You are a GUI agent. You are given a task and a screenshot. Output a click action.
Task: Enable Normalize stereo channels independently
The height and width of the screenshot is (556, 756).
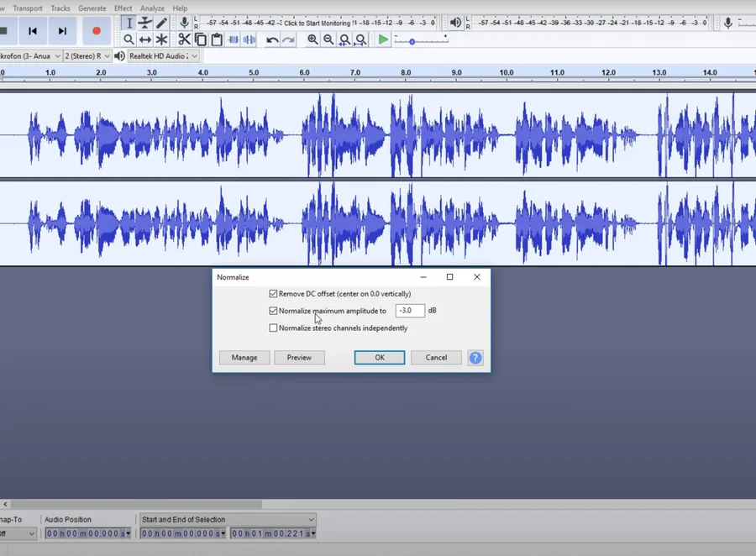click(273, 328)
